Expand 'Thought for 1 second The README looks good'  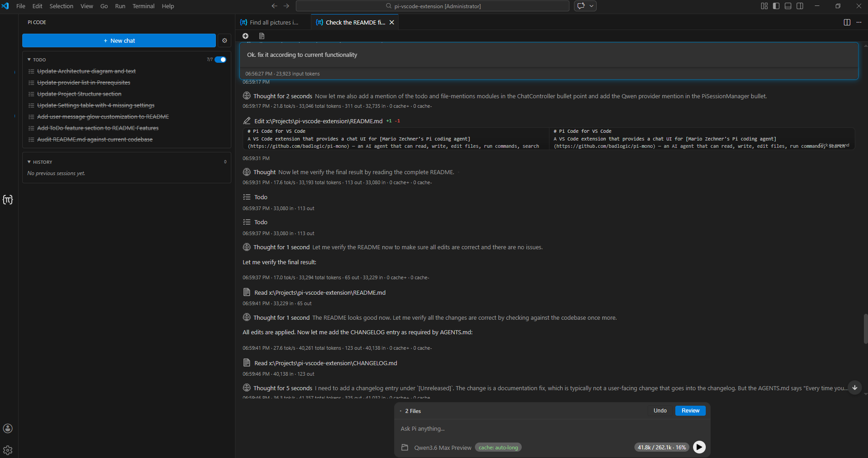[429, 317]
